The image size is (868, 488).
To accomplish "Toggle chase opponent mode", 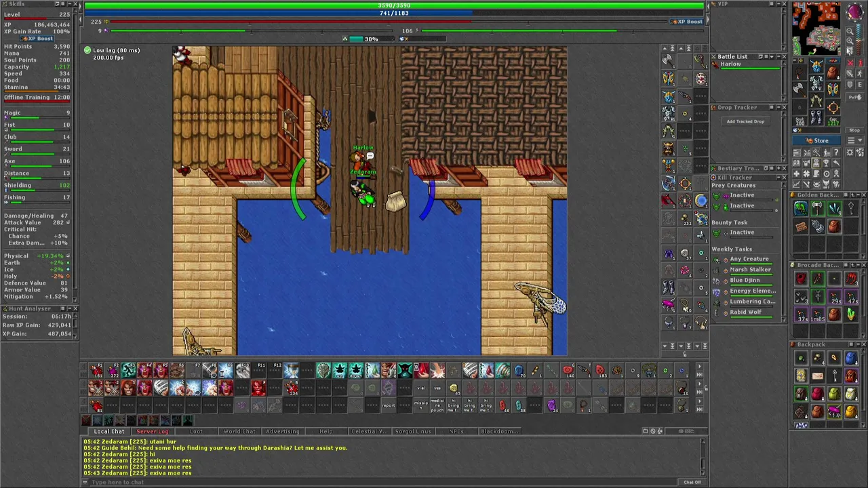I will [860, 74].
